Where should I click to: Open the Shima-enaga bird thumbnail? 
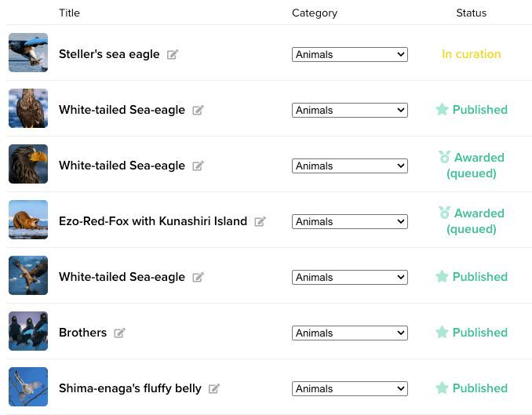[x=28, y=387]
